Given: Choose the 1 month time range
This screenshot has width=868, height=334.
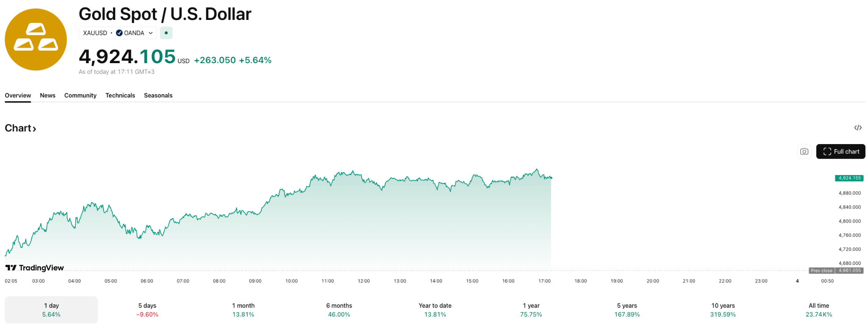Looking at the screenshot, I should 243,310.
